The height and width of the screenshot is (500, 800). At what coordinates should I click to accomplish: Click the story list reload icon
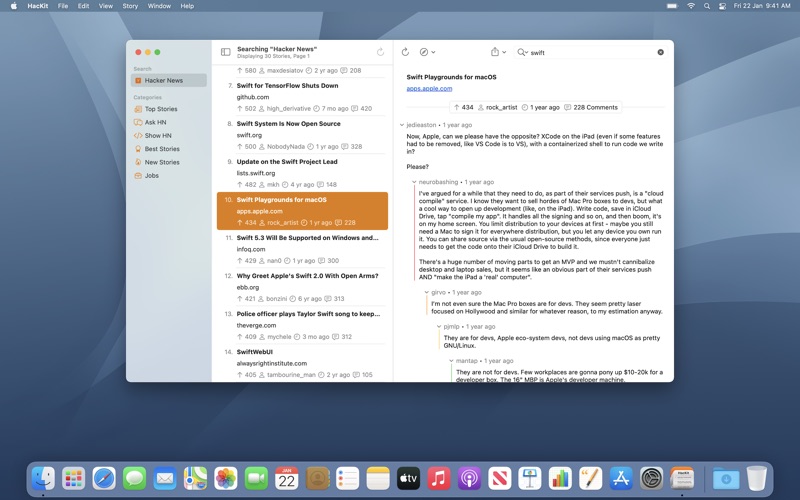380,52
